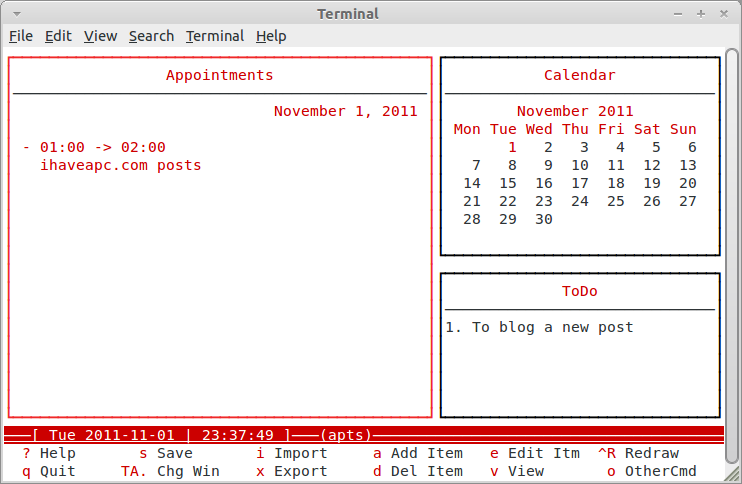
Task: Select day 21 in the calendar
Action: tap(472, 201)
